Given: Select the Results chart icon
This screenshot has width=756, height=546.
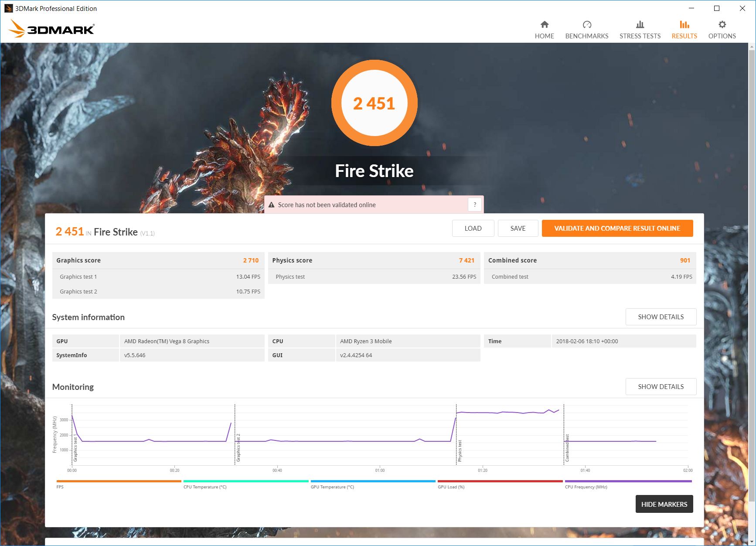Looking at the screenshot, I should 684,25.
